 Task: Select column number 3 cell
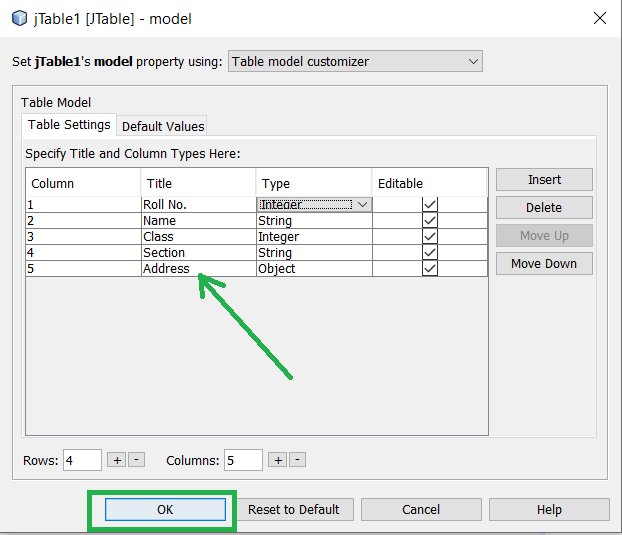(83, 237)
